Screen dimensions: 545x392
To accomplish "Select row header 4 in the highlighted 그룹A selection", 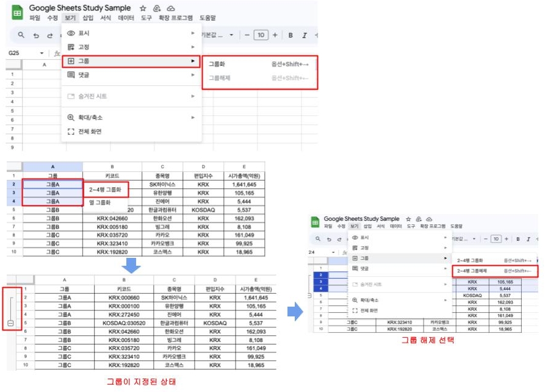I will pos(14,201).
